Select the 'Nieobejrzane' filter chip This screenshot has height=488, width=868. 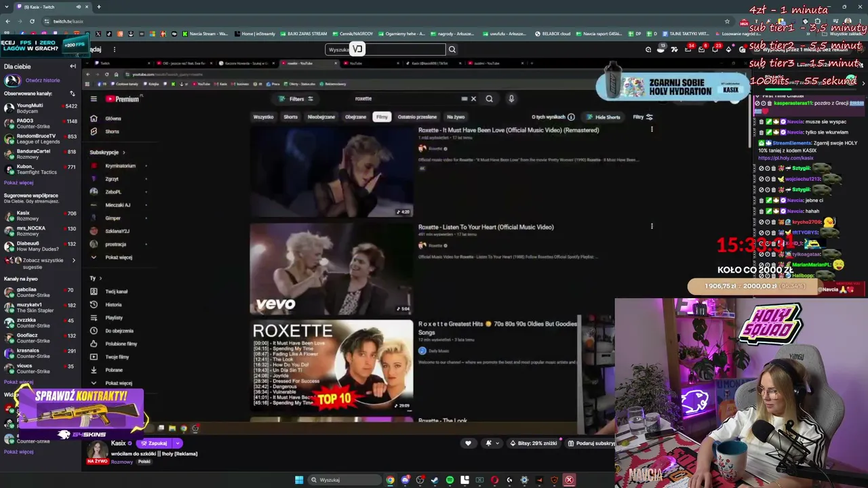pyautogui.click(x=321, y=117)
